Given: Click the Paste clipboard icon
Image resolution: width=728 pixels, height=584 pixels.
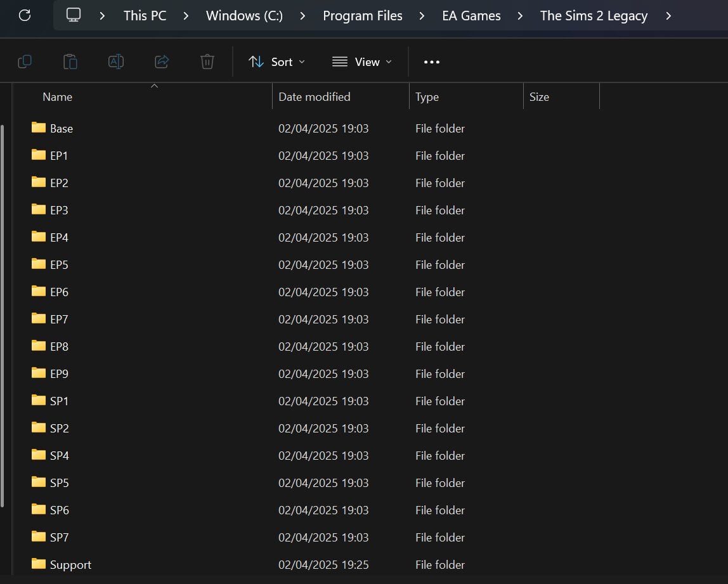Looking at the screenshot, I should pyautogui.click(x=70, y=62).
